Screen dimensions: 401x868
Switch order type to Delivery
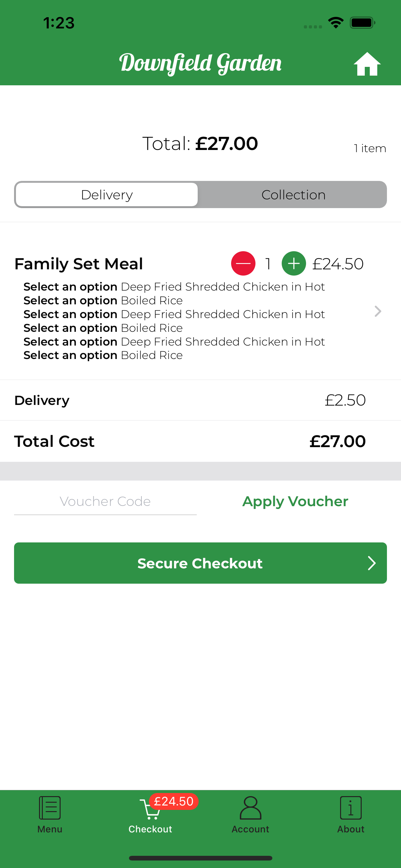tap(107, 195)
